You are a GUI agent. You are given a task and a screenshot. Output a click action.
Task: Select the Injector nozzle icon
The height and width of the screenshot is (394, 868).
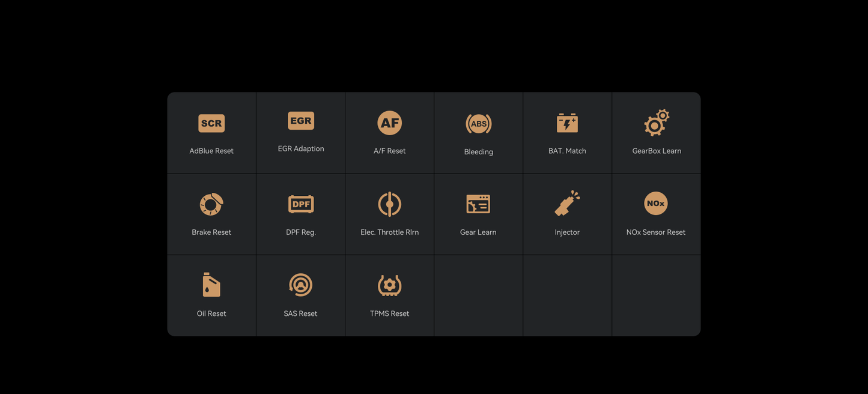click(567, 204)
